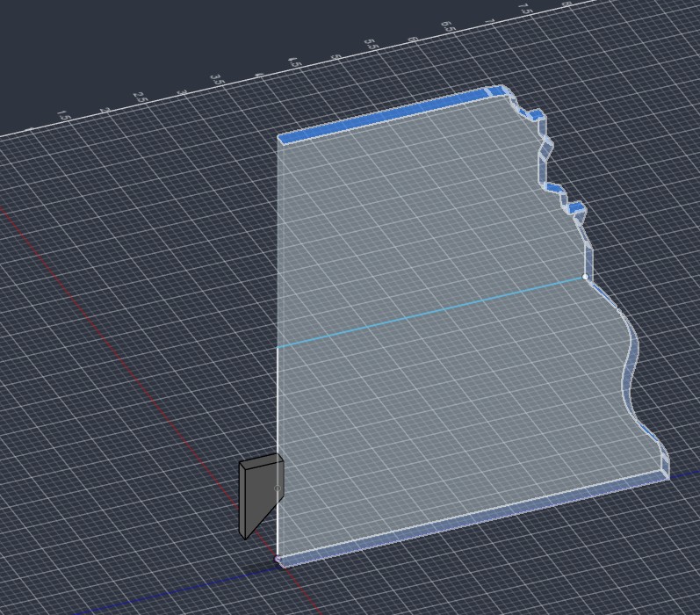Click the ruler label "6.5"
Image resolution: width=700 pixels, height=615 pixels.
pos(448,25)
